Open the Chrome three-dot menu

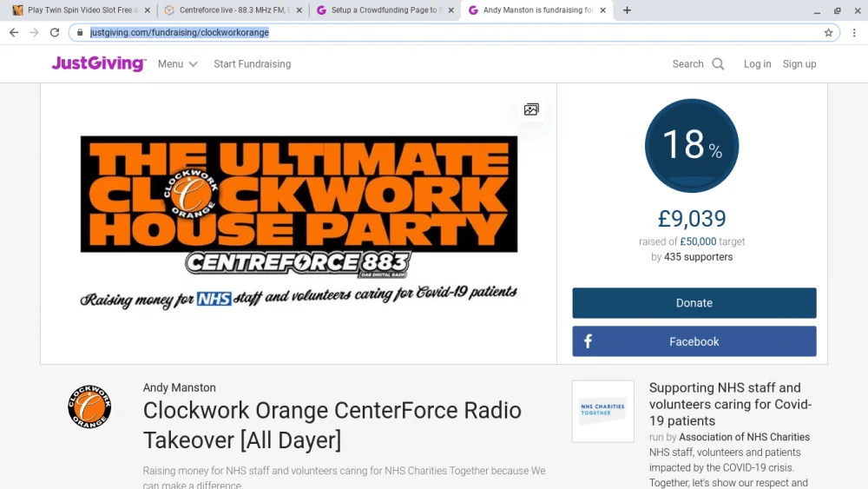coord(854,33)
